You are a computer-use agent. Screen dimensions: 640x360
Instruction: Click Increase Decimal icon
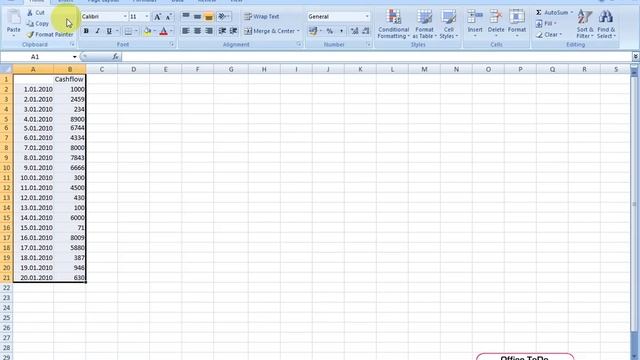(x=354, y=31)
